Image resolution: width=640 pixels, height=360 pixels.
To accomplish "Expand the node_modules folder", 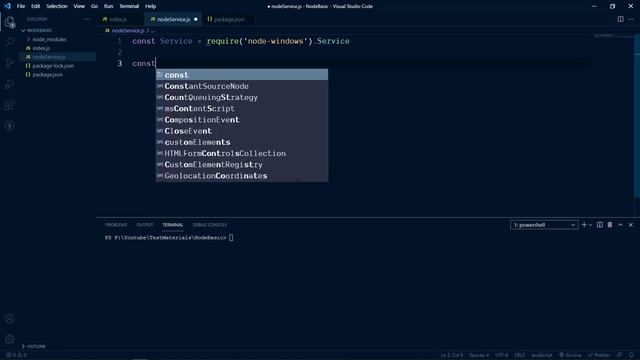I will (49, 40).
